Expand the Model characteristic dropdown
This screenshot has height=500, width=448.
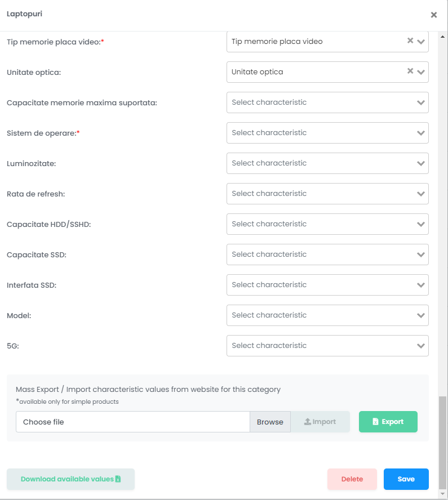[x=327, y=315]
